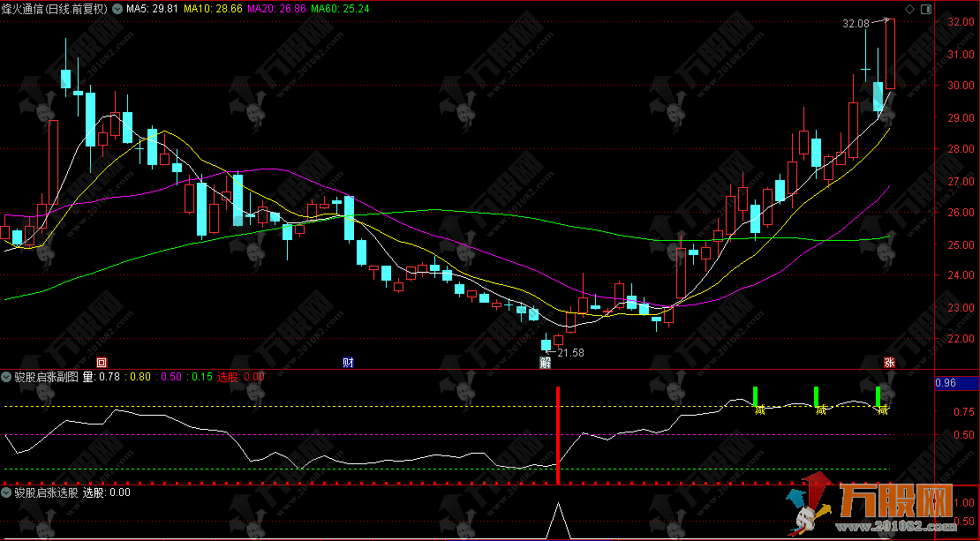The image size is (980, 541).
Task: Click the 烽火通信 chart title label
Action: [55, 8]
